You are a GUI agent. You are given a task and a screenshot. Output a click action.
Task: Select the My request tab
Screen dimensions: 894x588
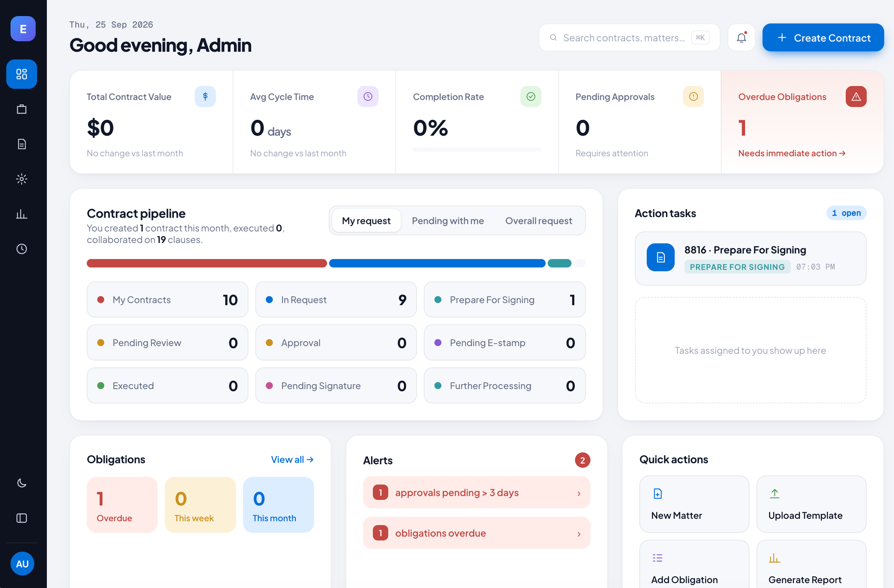pyautogui.click(x=366, y=221)
